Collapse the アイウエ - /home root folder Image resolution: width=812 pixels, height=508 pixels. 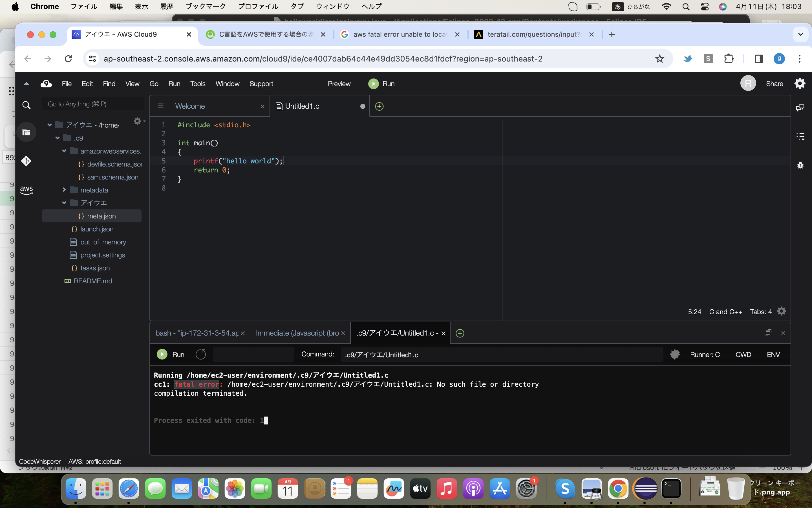[50, 125]
